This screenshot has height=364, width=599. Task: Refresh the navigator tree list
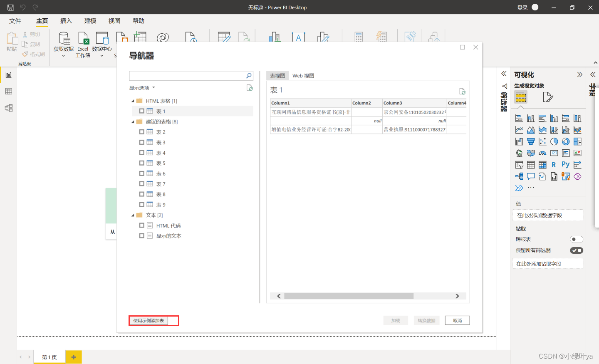(x=250, y=88)
